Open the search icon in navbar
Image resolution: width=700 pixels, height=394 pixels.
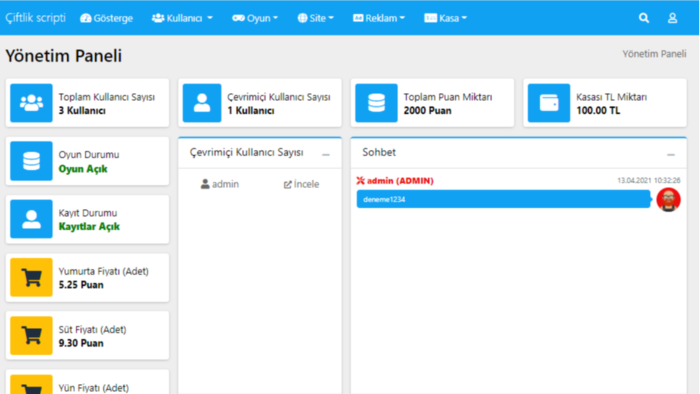(644, 18)
